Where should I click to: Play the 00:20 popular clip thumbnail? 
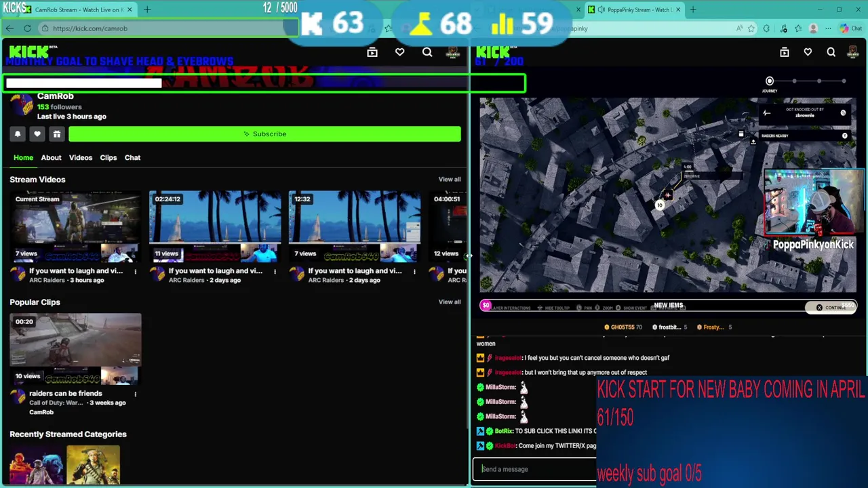click(x=75, y=350)
